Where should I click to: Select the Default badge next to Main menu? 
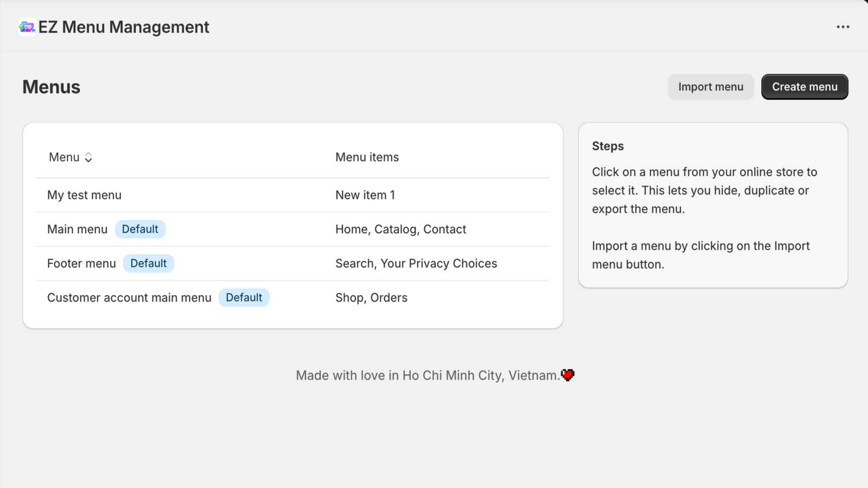tap(140, 229)
